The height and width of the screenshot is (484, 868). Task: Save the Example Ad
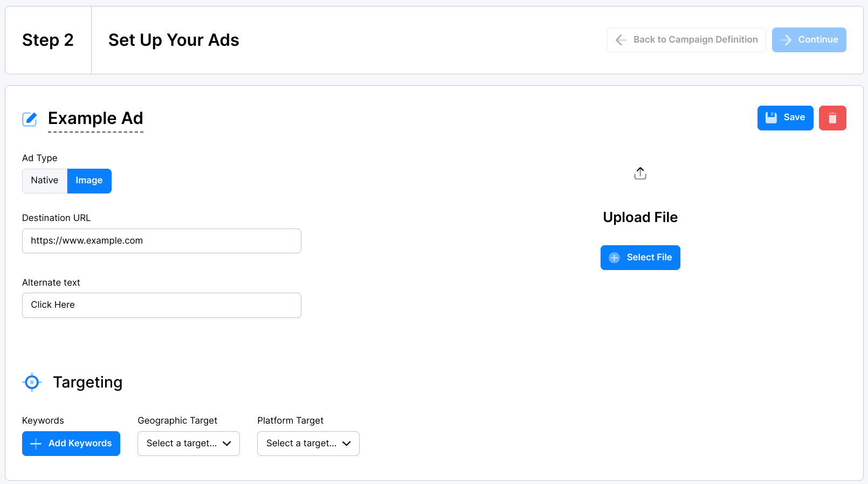(785, 118)
